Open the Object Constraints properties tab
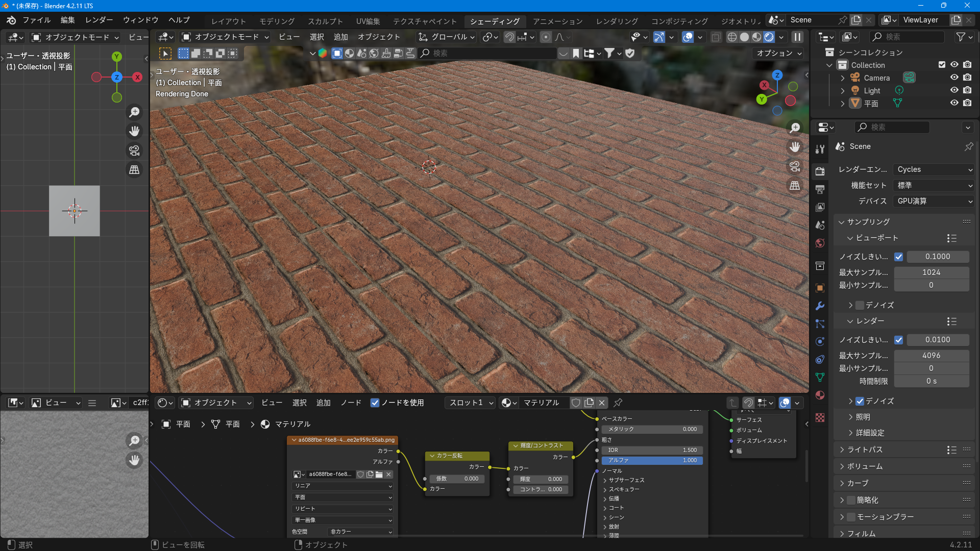 point(820,359)
